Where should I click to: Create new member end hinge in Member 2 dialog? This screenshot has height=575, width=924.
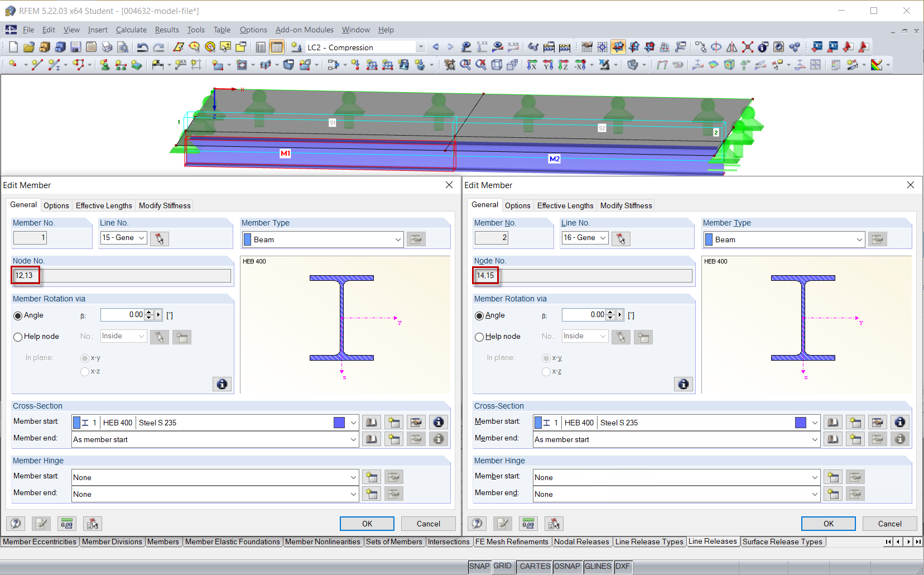(x=833, y=494)
